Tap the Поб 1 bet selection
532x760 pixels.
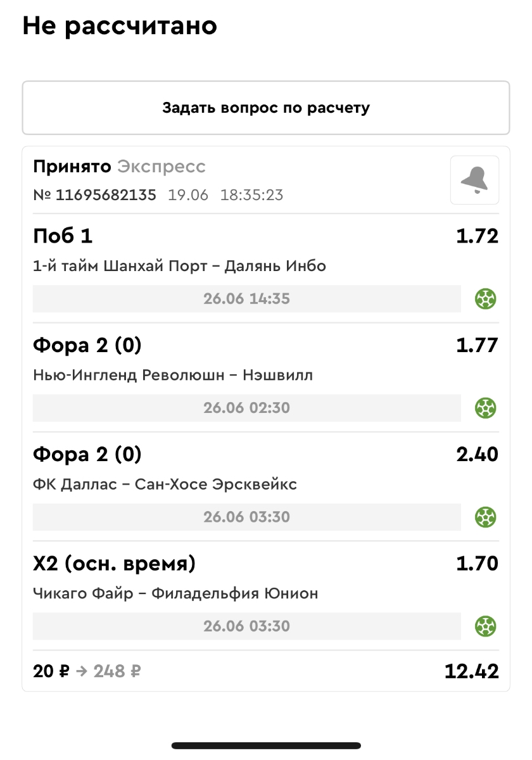point(63,236)
